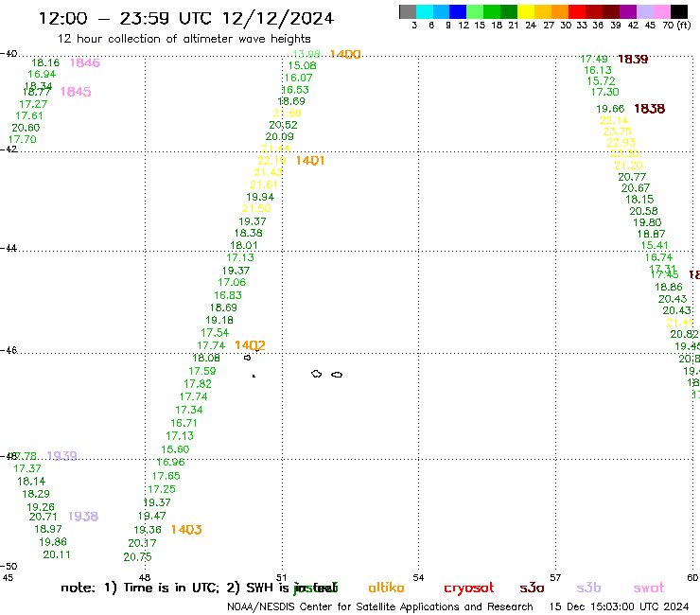Click the '15 Dec 15:03:00 UTC 2024' timestamp
Screen dimensions: 700x615
point(620,607)
